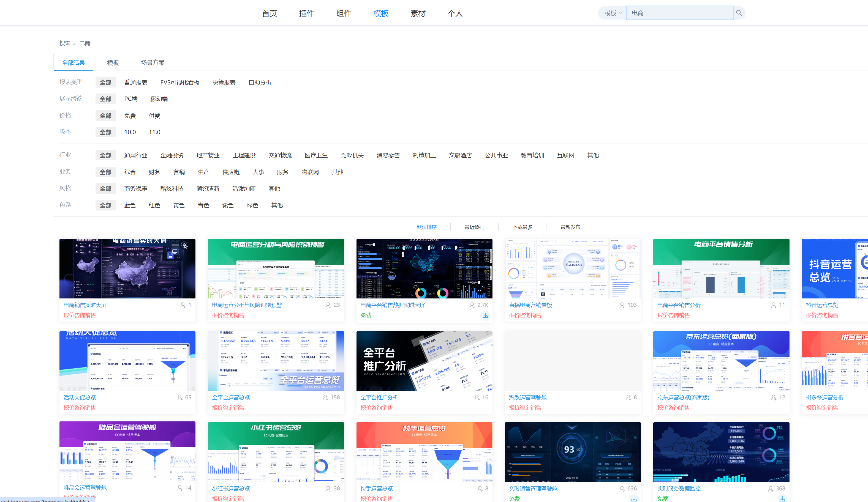Open 电商平台销售分析 title link

[x=679, y=305]
